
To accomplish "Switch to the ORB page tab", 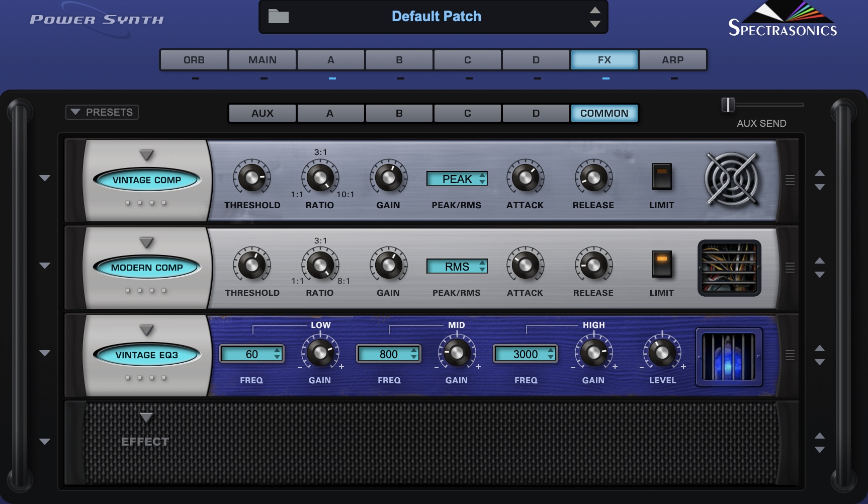I will click(x=194, y=60).
